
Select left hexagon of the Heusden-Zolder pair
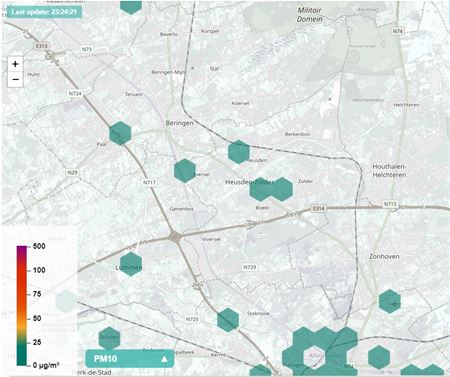pyautogui.click(x=260, y=189)
